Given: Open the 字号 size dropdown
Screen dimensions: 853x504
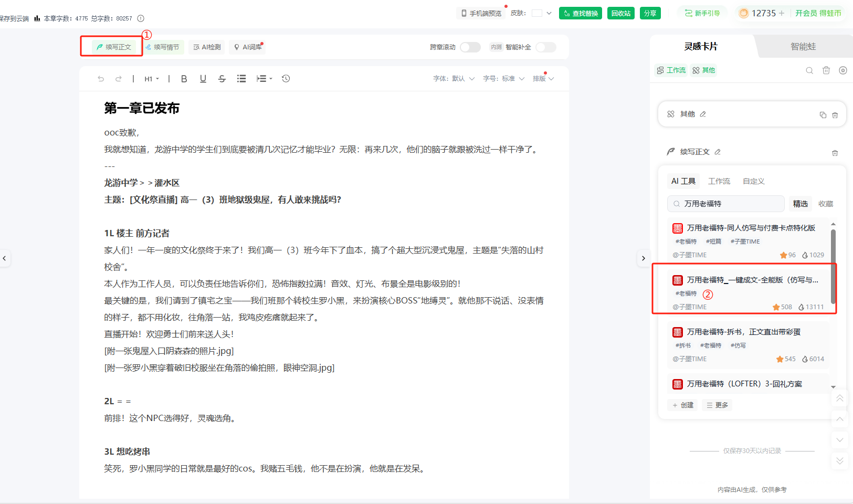Looking at the screenshot, I should (504, 79).
